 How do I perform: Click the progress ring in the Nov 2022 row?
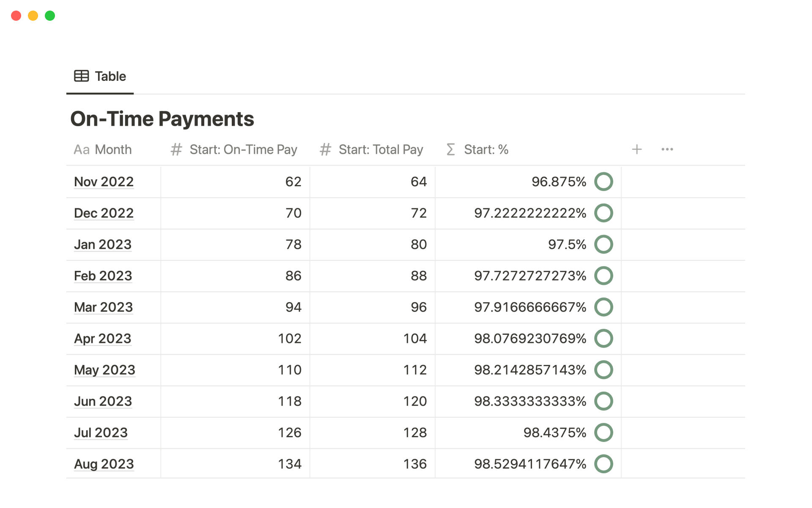coord(603,182)
